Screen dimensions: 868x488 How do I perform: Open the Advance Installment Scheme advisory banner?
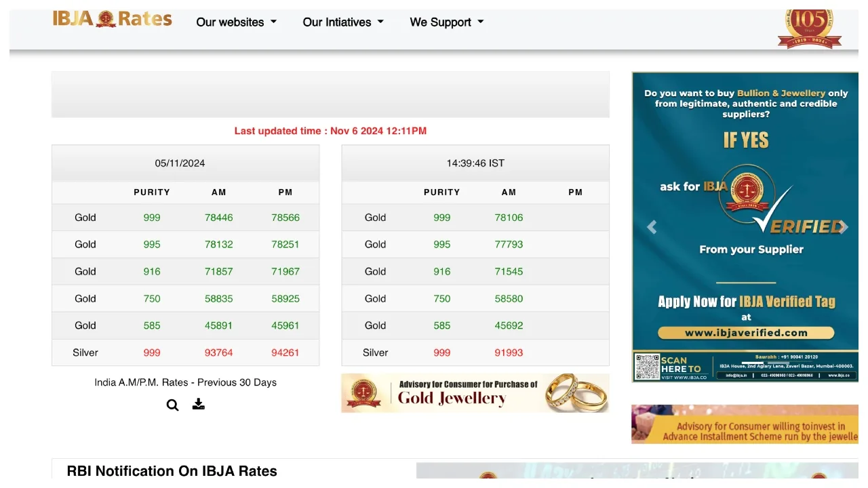[745, 424]
